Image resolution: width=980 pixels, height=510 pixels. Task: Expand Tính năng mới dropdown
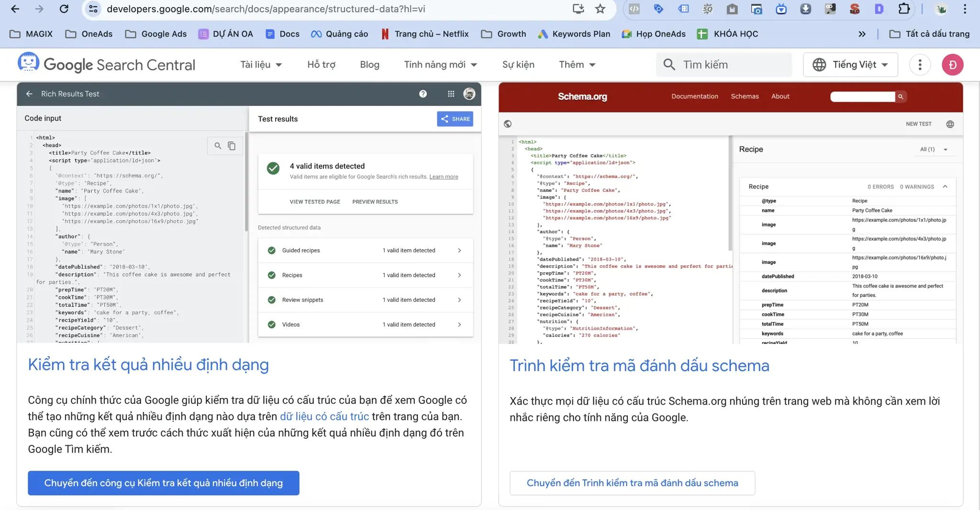[440, 65]
